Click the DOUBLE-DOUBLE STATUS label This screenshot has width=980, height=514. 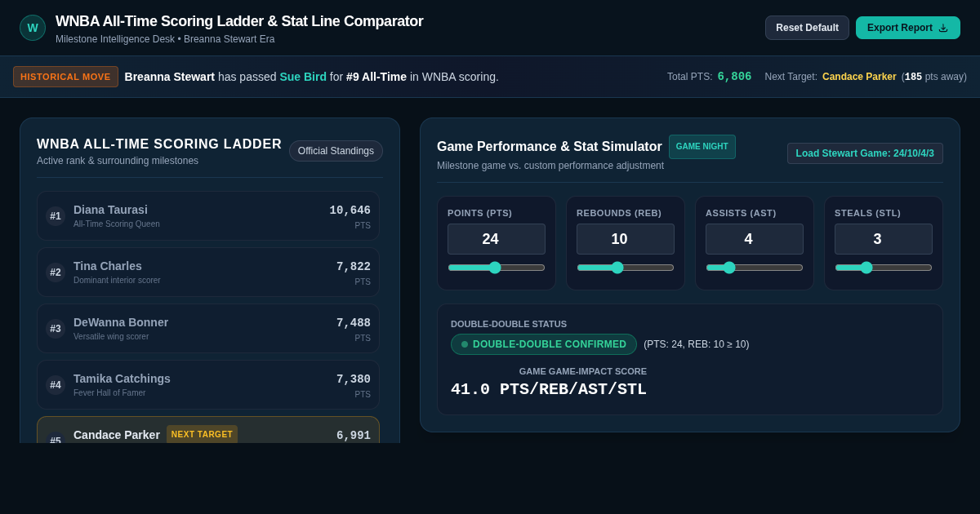(x=509, y=324)
